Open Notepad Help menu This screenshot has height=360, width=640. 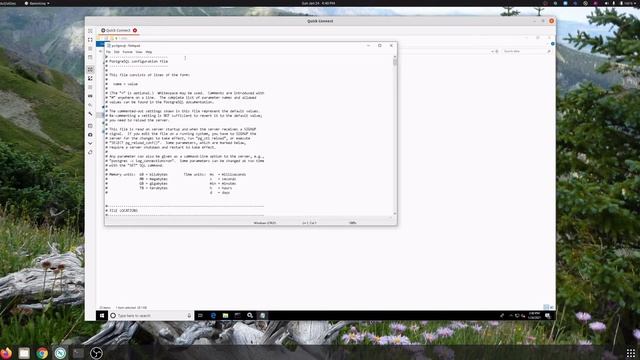click(x=149, y=52)
